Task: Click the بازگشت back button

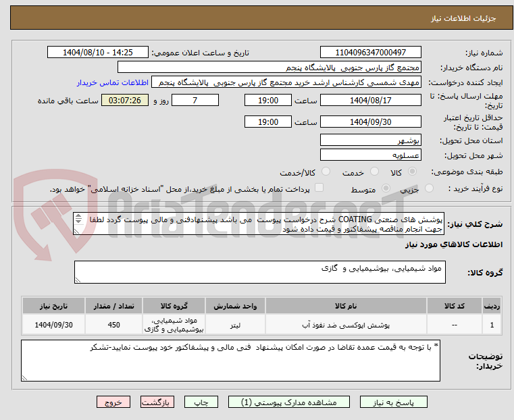Action: pyautogui.click(x=157, y=402)
